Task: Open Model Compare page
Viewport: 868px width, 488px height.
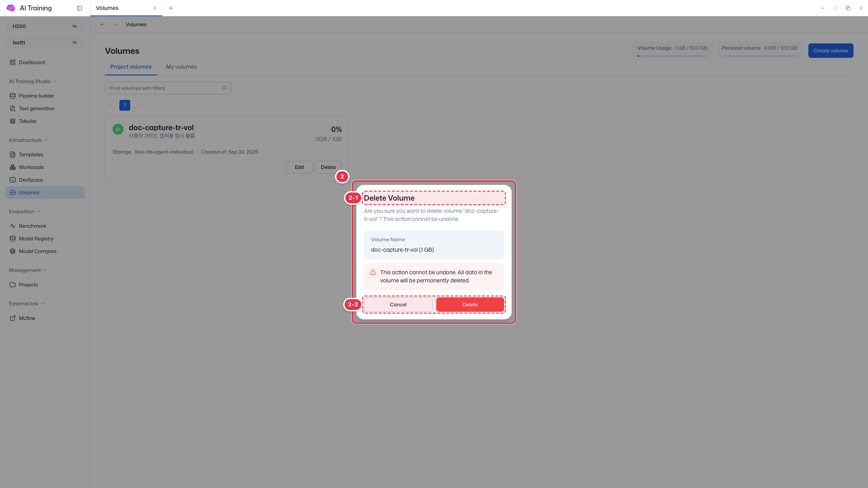Action: pos(45,251)
